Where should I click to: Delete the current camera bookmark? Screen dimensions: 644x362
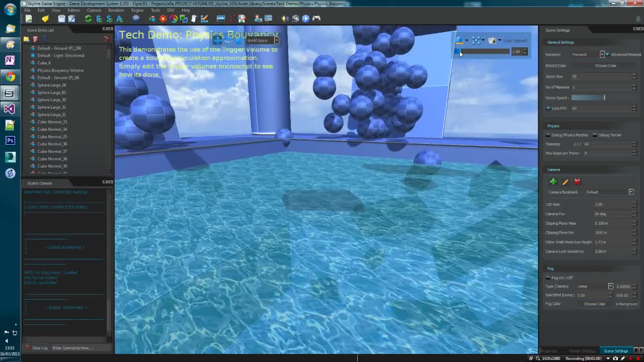[x=577, y=182]
